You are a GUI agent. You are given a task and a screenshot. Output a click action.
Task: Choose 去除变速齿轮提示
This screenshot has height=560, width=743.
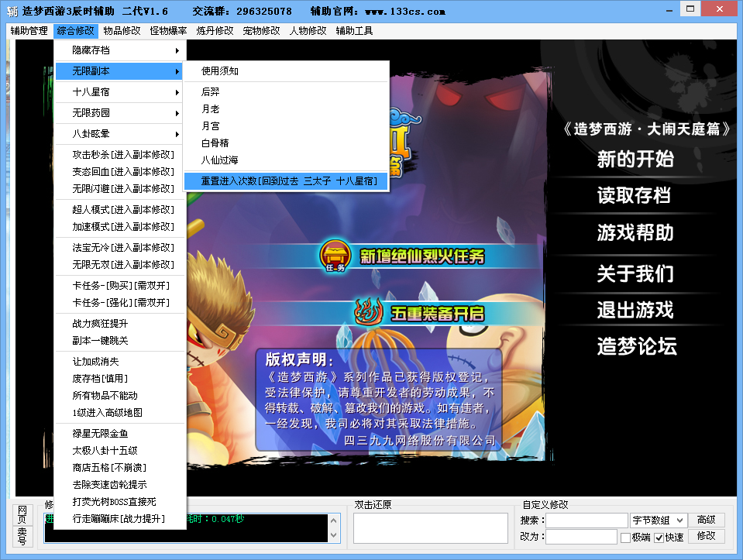click(120, 484)
